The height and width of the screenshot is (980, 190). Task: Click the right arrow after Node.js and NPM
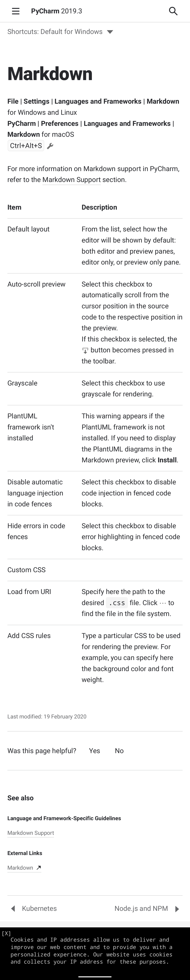[177, 909]
